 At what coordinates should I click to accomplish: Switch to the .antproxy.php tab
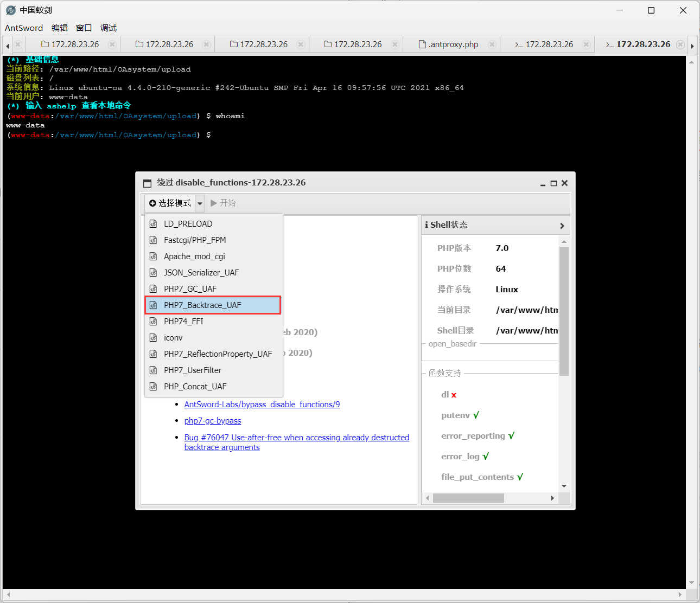pos(453,44)
